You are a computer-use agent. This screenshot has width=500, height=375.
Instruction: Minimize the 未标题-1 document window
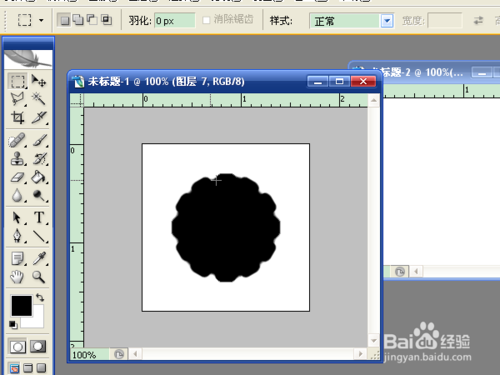(318, 81)
